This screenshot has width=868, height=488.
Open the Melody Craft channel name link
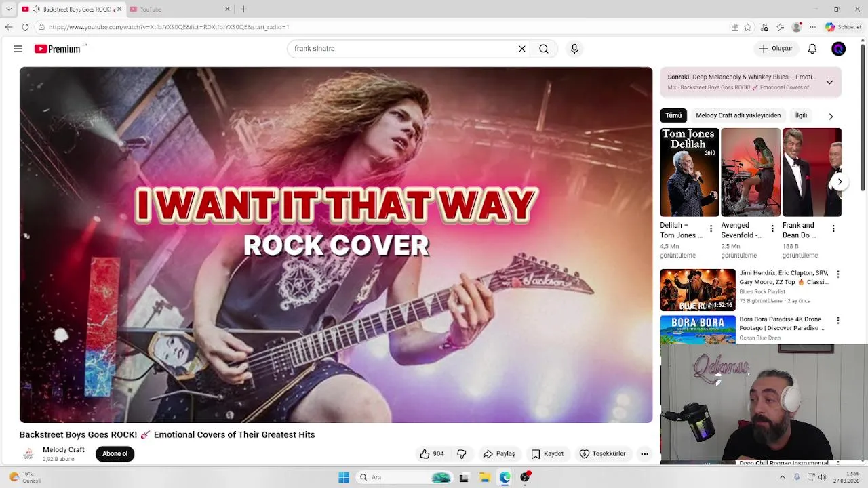(x=64, y=450)
